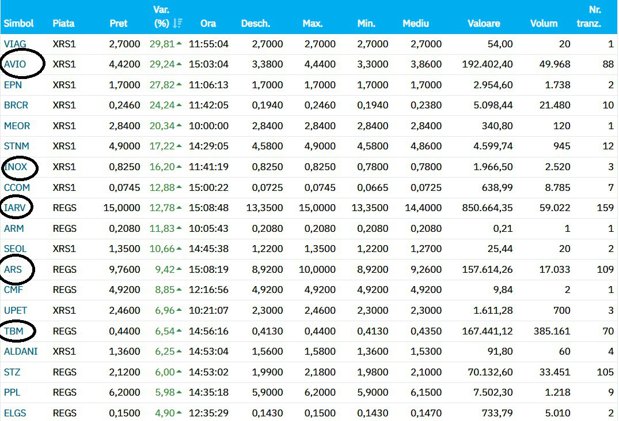
Task: Sort by the Simbol column header
Action: [19, 23]
